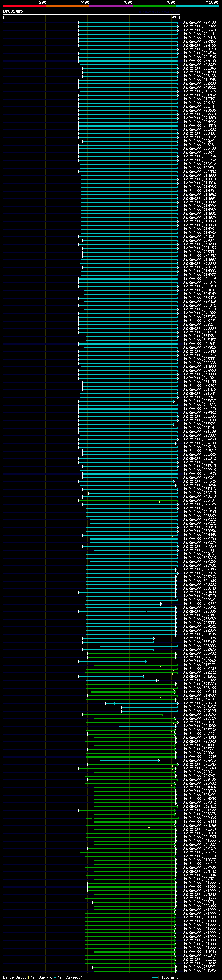Click the purple ~60% identity legend segment
222x980 pixels.
tap(111, 6)
